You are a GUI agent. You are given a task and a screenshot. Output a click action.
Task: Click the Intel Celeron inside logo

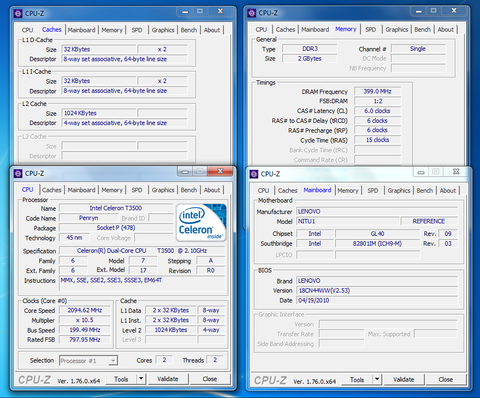tap(201, 222)
